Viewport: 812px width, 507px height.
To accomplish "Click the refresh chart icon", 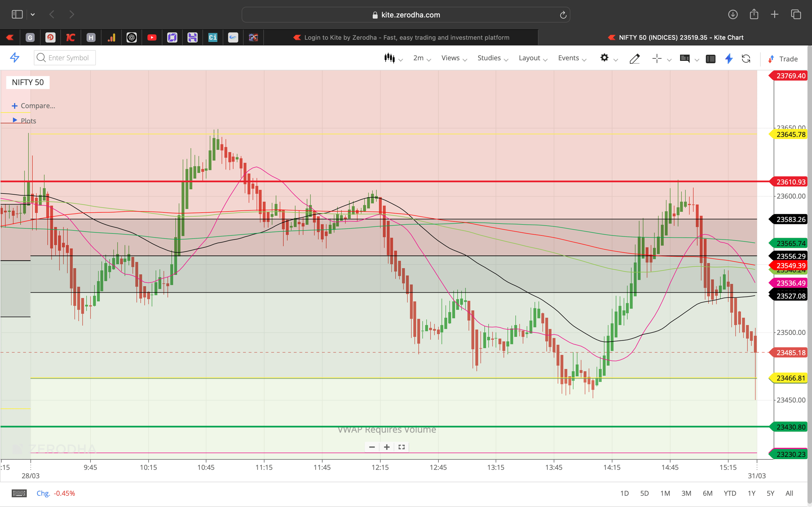I will (x=746, y=59).
